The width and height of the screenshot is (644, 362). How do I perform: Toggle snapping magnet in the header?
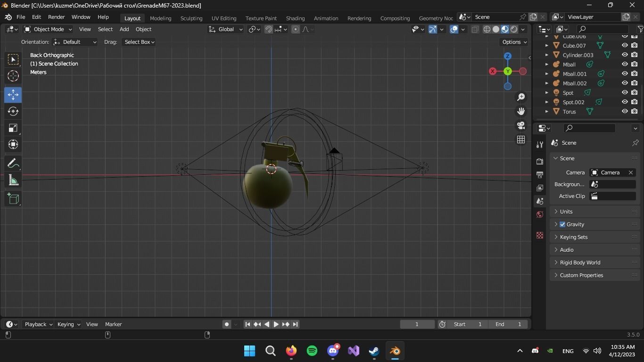[x=269, y=29]
